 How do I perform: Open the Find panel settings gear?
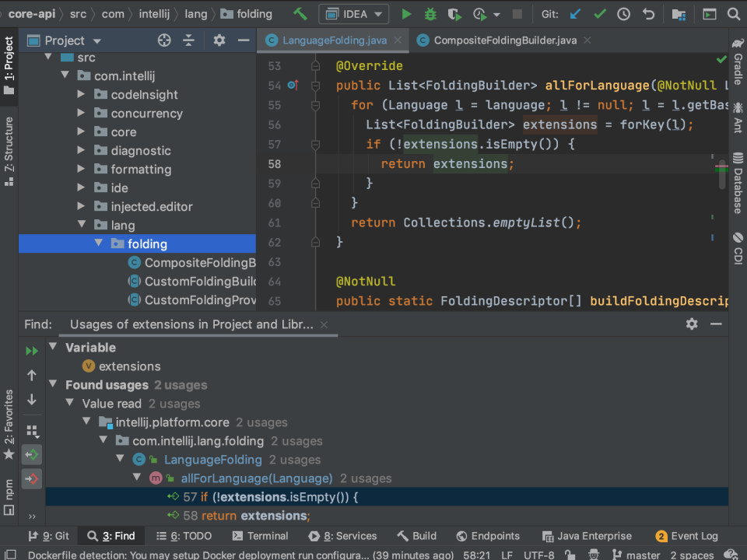tap(692, 324)
